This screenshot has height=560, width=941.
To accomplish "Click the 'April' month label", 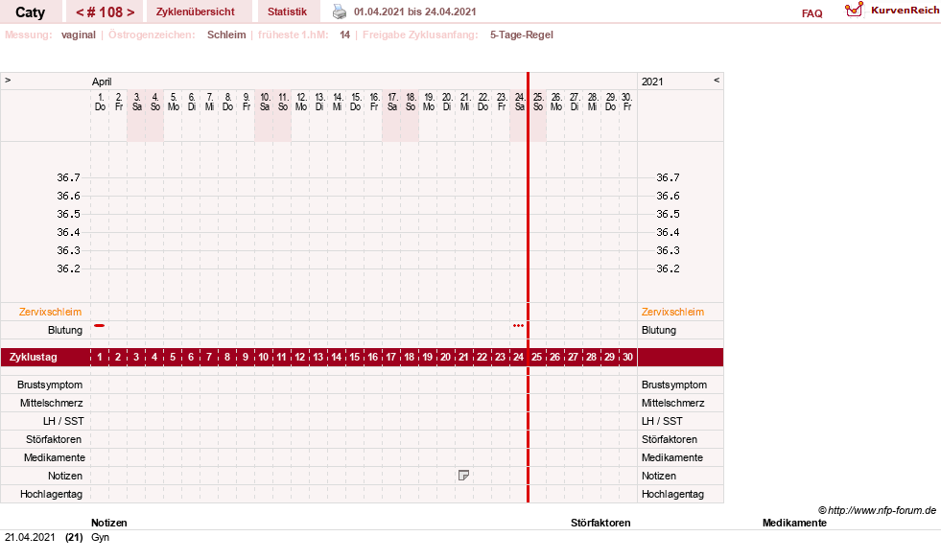I will click(x=102, y=82).
